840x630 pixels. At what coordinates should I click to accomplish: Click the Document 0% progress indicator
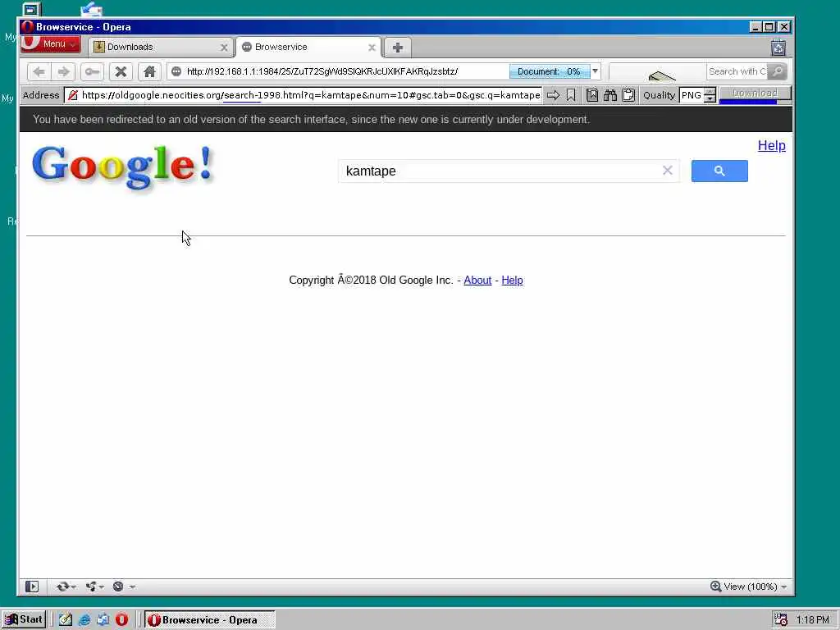(x=549, y=71)
